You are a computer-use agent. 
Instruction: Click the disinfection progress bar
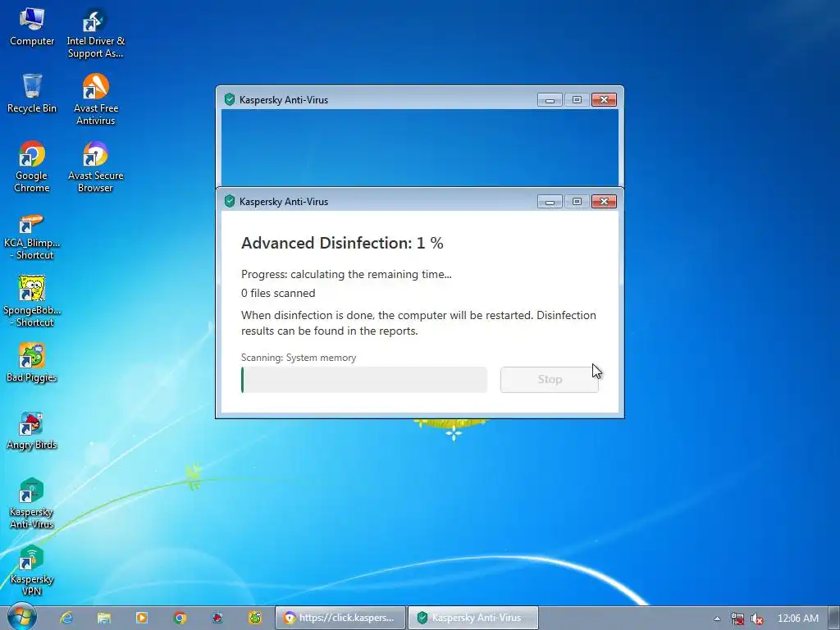(x=364, y=379)
